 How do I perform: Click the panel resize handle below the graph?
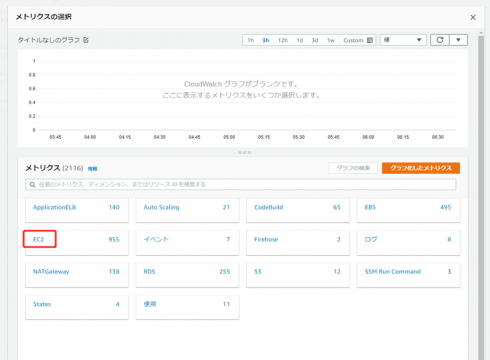click(x=244, y=152)
